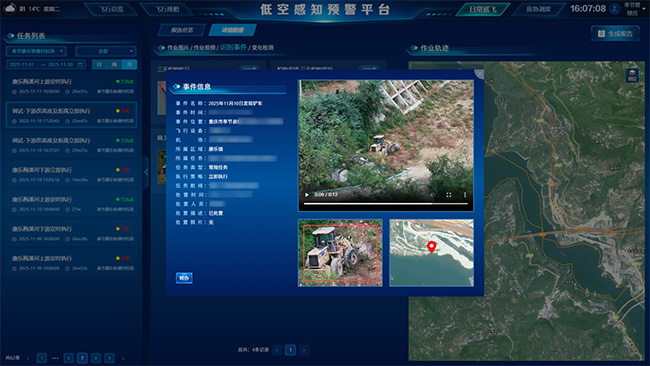Expand the user account dropdown arrow
650x366 pixels.
coord(644,9)
